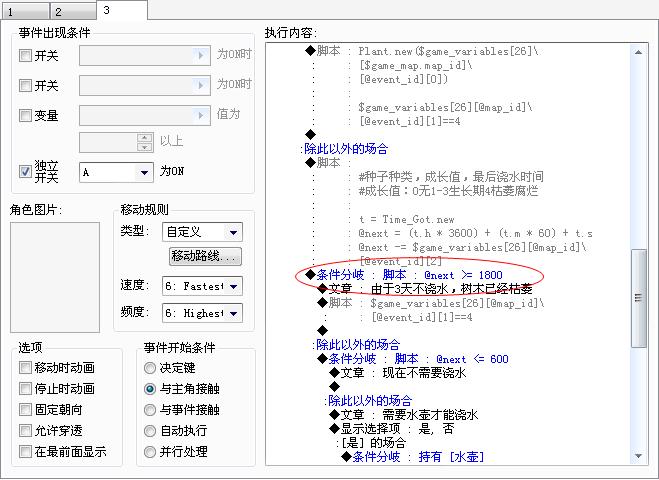Open the variable selector field
The height and width of the screenshot is (480, 659).
(x=145, y=115)
